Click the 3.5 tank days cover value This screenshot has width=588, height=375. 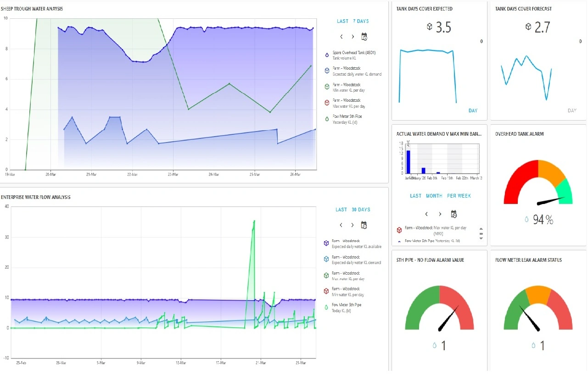pos(443,28)
